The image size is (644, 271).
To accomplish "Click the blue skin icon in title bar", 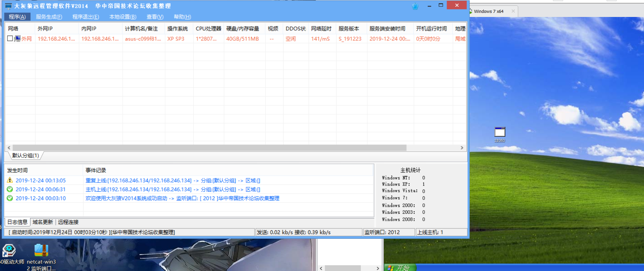I will (415, 6).
